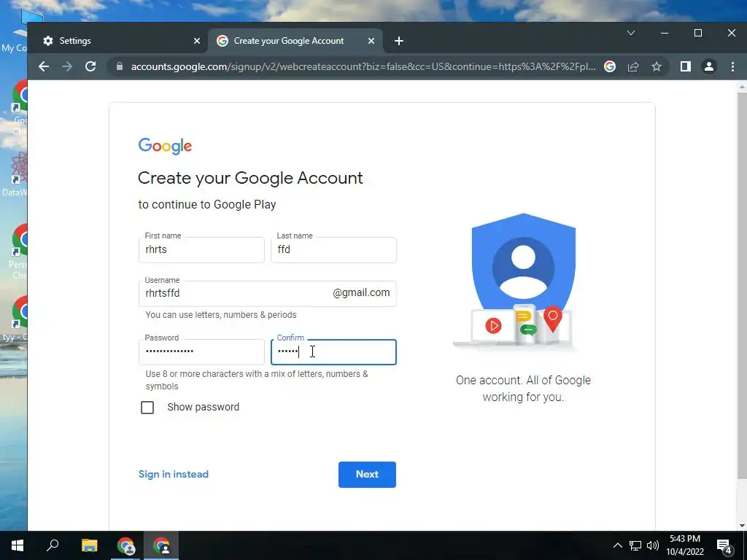
Task: Open Chrome three-dot menu
Action: tap(732, 66)
